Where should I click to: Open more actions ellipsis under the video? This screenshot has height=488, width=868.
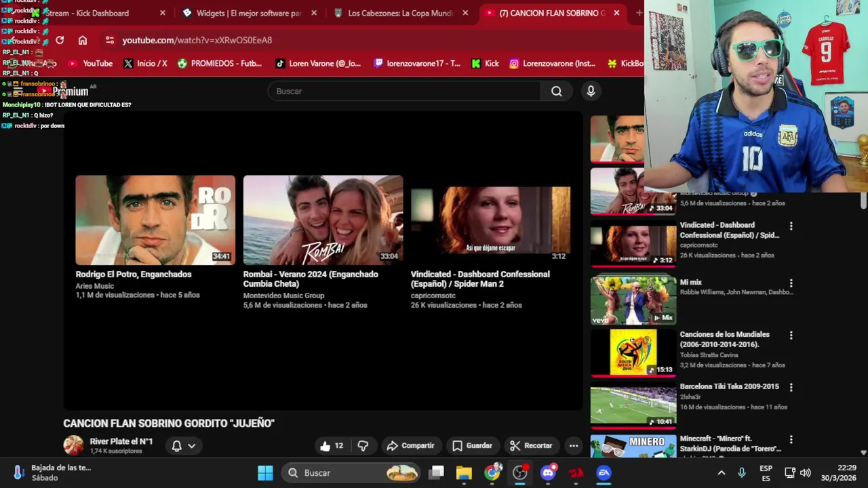[574, 445]
